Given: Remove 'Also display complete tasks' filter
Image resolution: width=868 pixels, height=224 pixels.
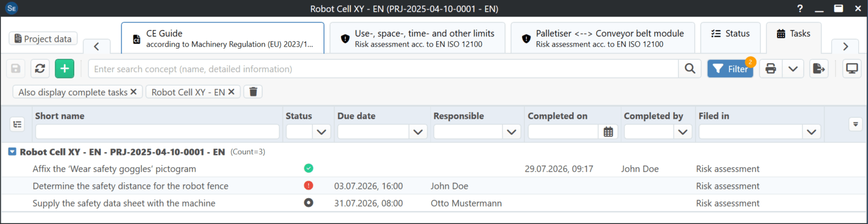Looking at the screenshot, I should [x=133, y=92].
